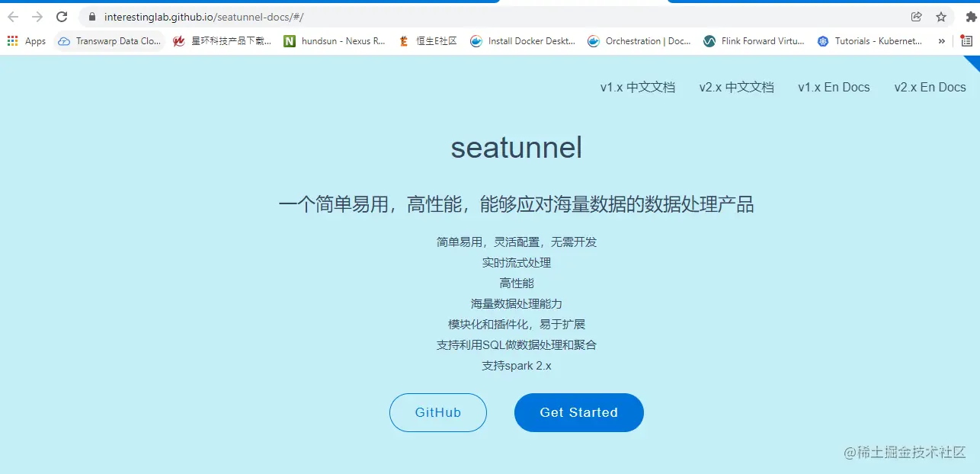Click text 模块化和插件化，易于扩展
Image resolution: width=980 pixels, height=474 pixels.
click(x=517, y=324)
